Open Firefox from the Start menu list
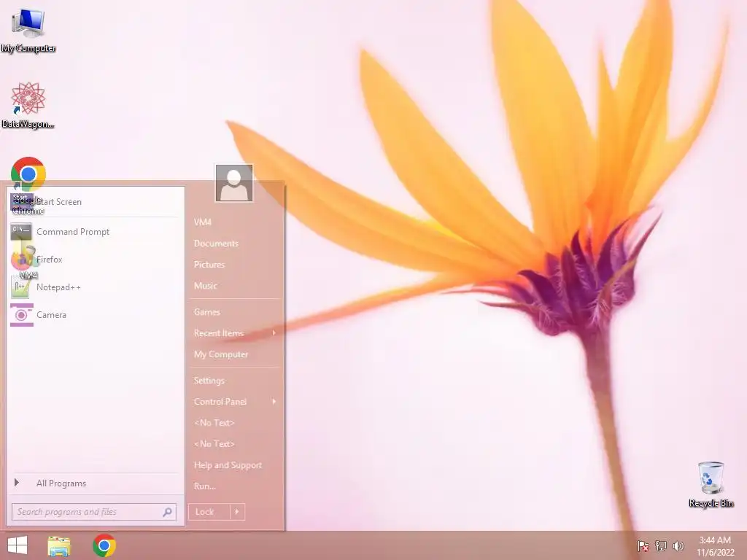 (94, 260)
